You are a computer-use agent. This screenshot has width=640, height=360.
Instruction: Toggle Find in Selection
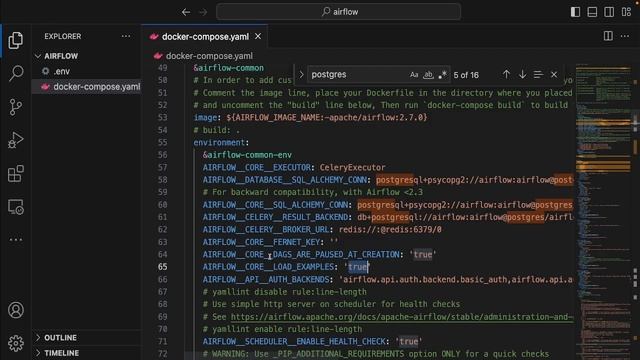click(x=538, y=74)
